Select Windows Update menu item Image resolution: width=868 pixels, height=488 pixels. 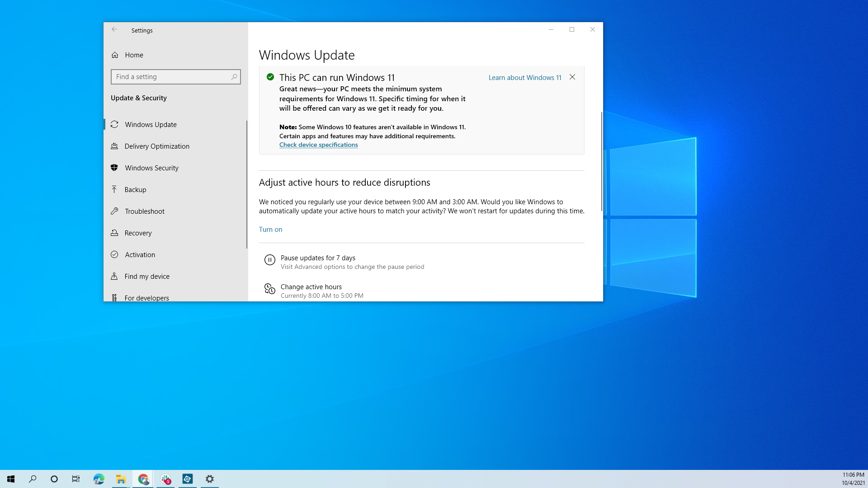(151, 124)
